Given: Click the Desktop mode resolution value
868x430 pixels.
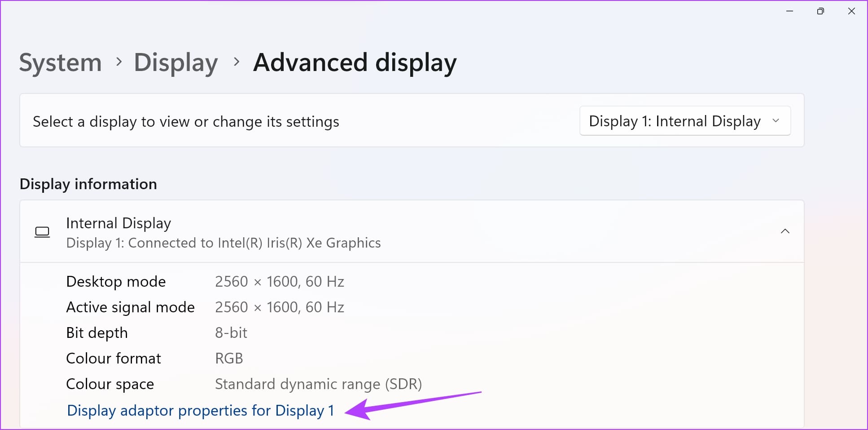Looking at the screenshot, I should [280, 281].
